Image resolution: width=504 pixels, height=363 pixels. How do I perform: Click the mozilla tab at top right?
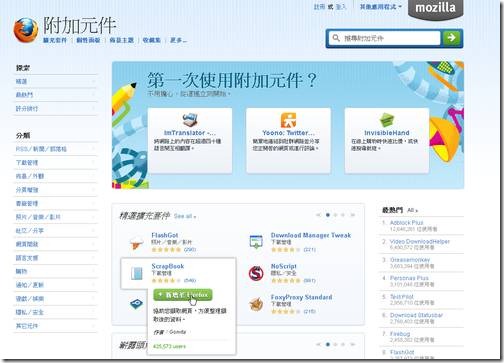point(435,9)
